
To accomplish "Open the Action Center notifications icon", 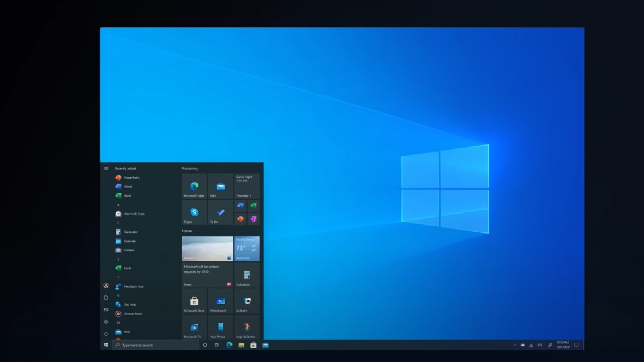I will pyautogui.click(x=576, y=345).
